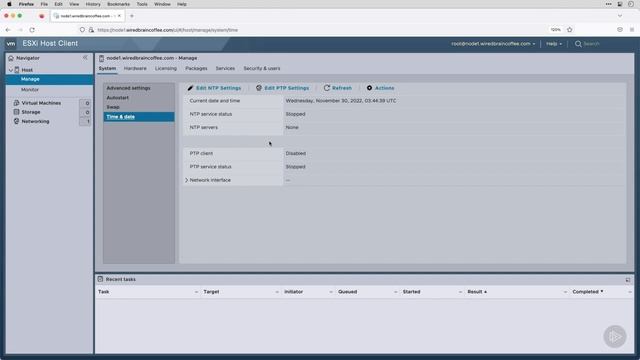Open the Firefox File menu

click(44, 4)
